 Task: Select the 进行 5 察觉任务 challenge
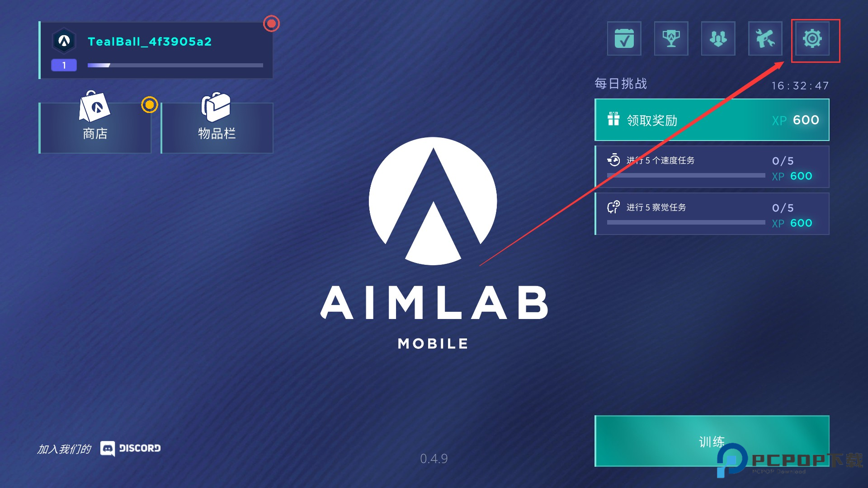[712, 214]
